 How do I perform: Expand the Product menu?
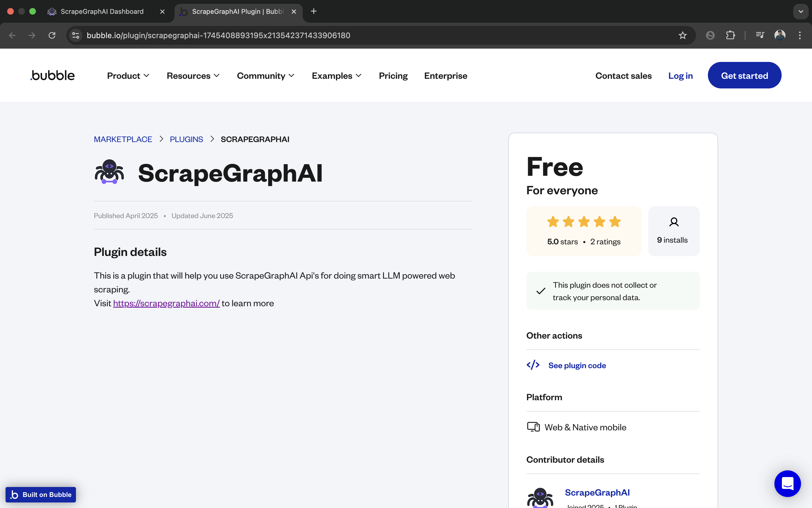[128, 76]
